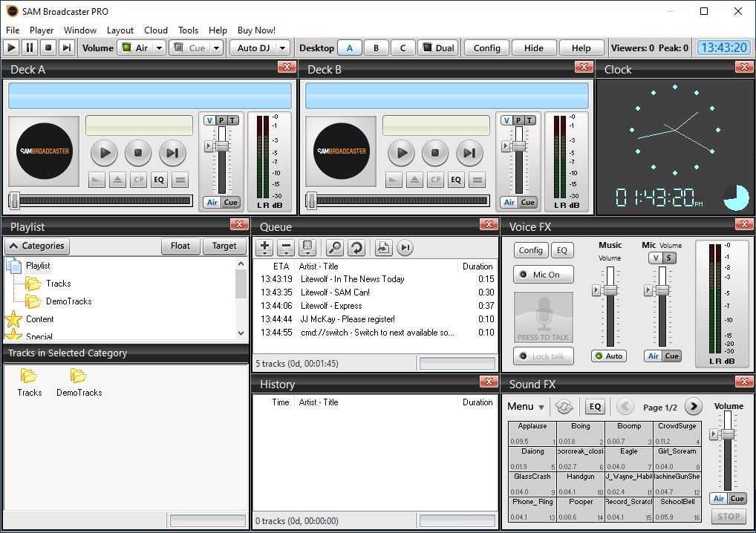756x533 pixels.
Task: Go to next Sound FX page
Action: pos(694,407)
